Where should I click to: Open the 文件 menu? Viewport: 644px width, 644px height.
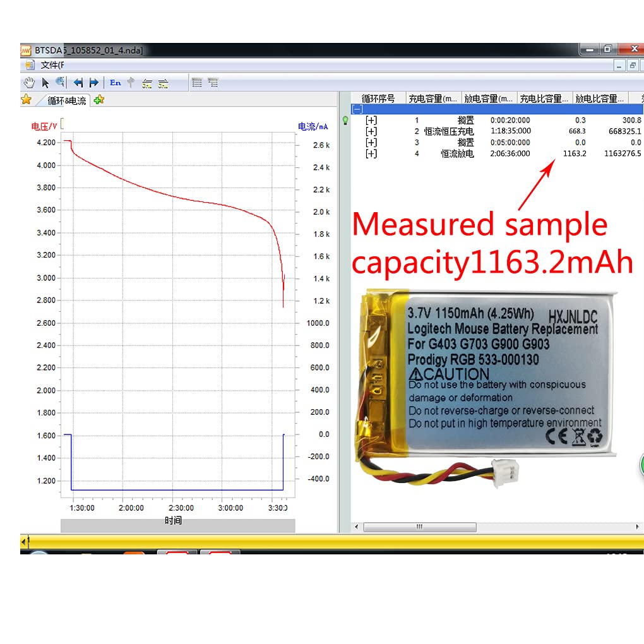pyautogui.click(x=52, y=65)
